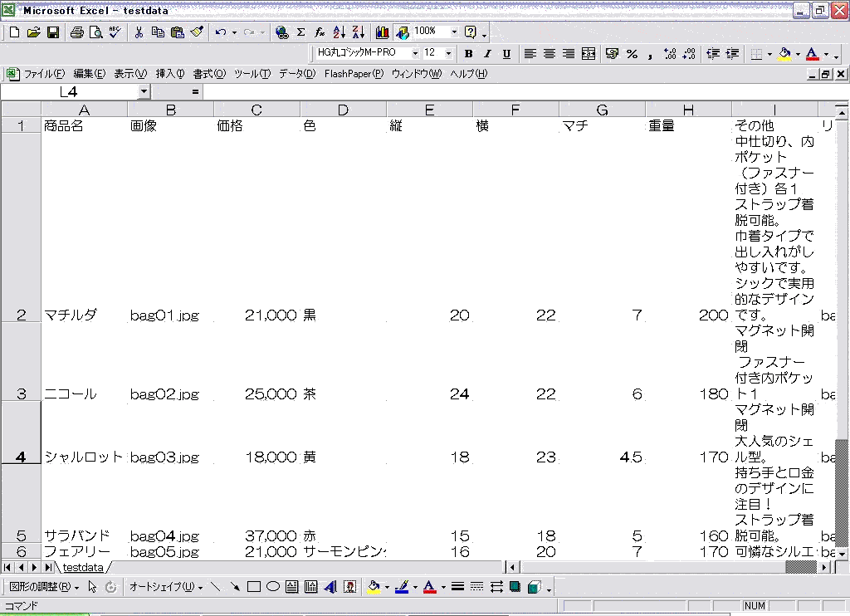
Task: Apply drawing toolbar line color swatch
Action: pos(402,587)
